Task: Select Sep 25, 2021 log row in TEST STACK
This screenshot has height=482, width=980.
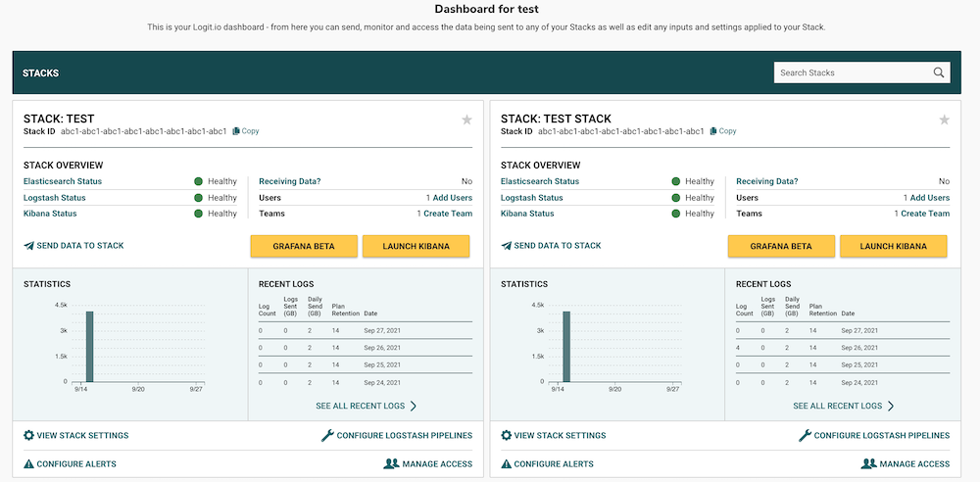Action: pos(843,364)
